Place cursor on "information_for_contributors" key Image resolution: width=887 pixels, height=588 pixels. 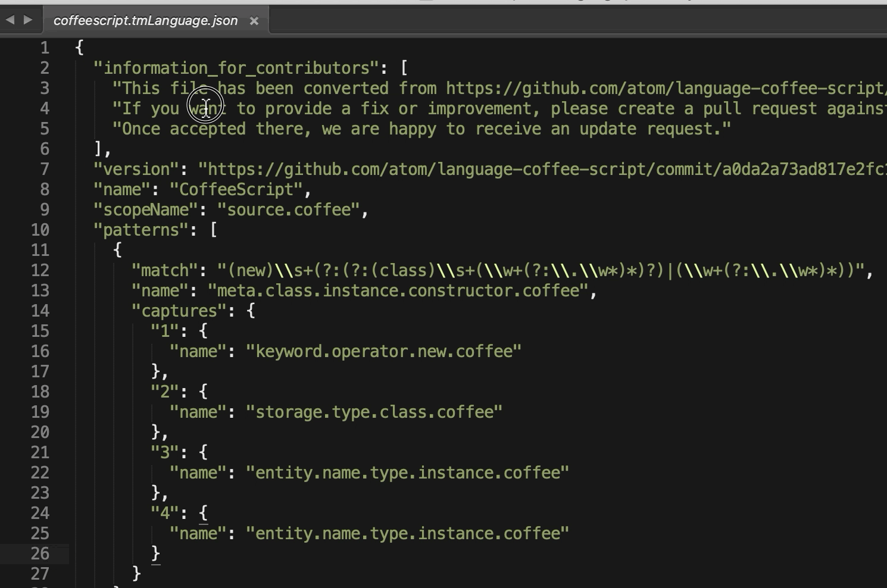236,68
